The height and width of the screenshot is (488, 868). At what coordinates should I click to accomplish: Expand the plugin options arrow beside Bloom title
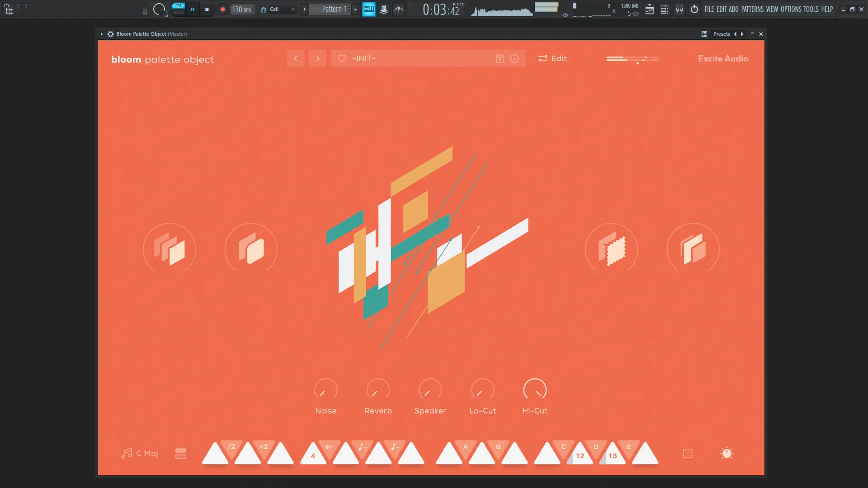point(101,34)
